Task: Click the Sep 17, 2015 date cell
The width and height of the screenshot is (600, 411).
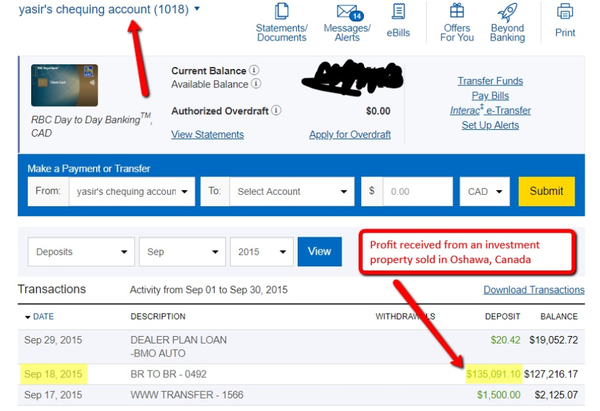Action: pos(53,395)
